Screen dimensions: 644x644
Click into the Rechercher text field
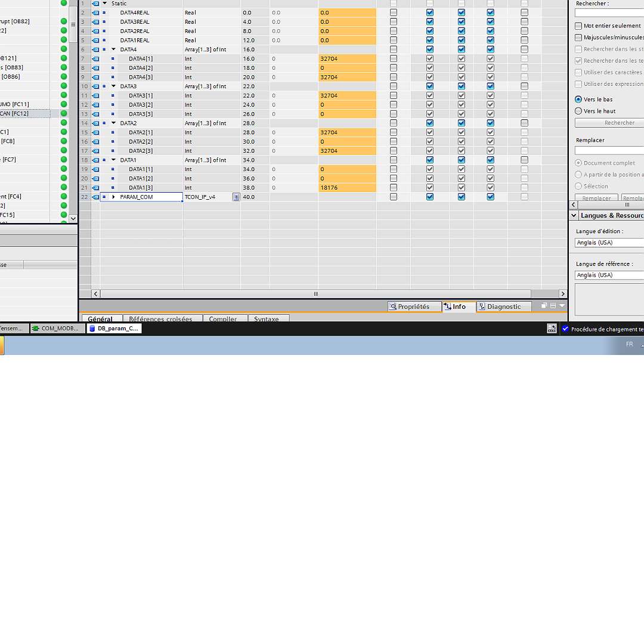[609, 13]
